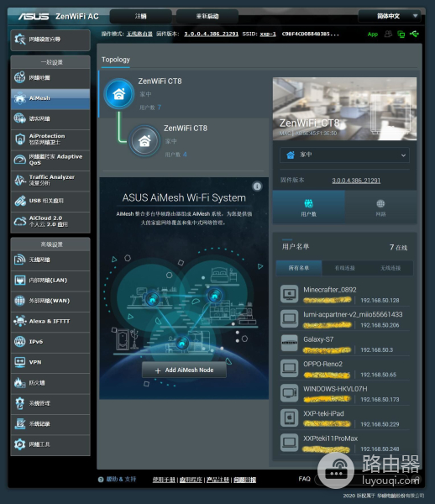Open VPN settings
The width and height of the screenshot is (435, 504).
pyautogui.click(x=50, y=362)
